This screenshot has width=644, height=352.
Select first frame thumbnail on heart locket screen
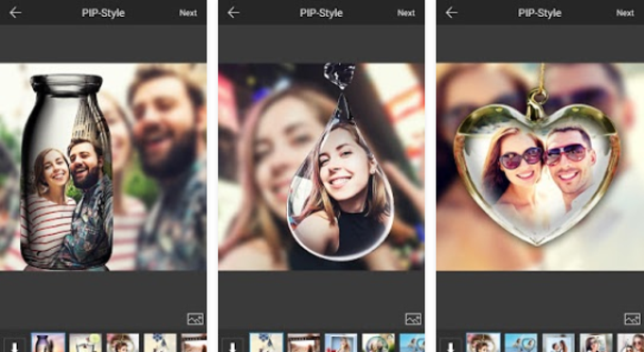click(x=483, y=343)
